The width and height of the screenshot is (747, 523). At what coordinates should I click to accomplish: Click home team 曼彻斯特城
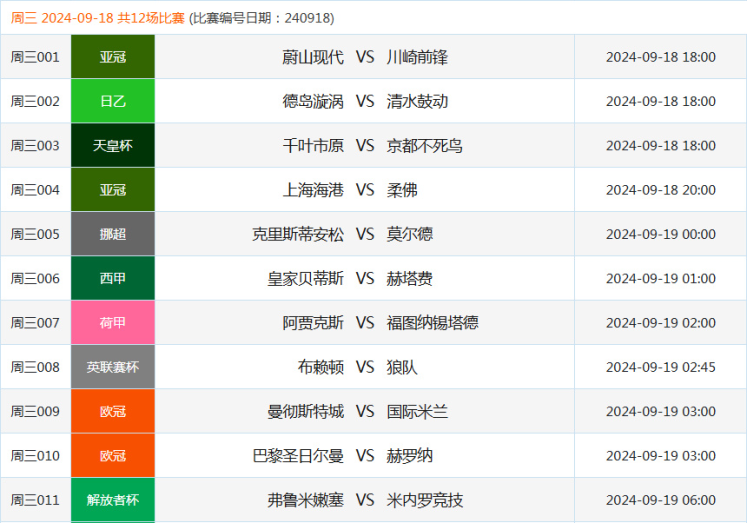305,412
